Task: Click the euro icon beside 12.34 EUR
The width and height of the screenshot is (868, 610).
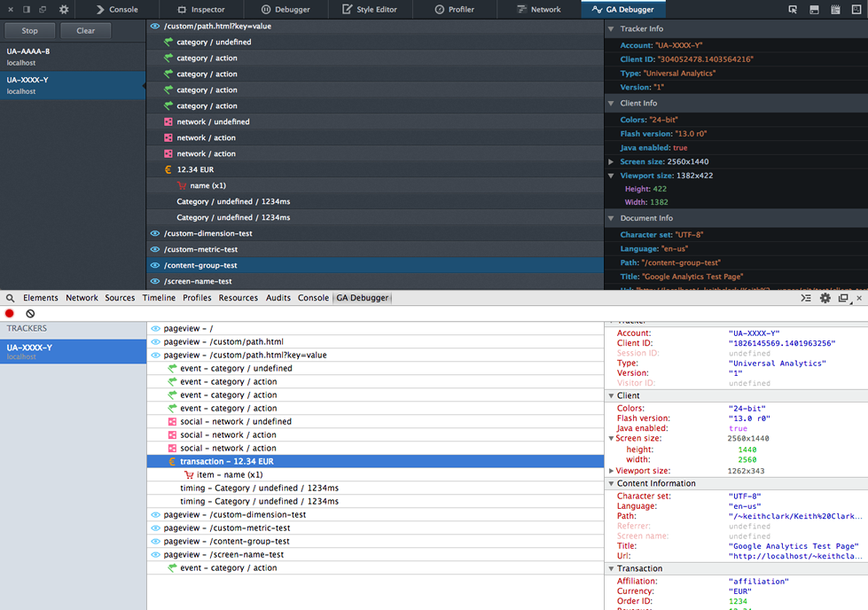Action: point(168,170)
